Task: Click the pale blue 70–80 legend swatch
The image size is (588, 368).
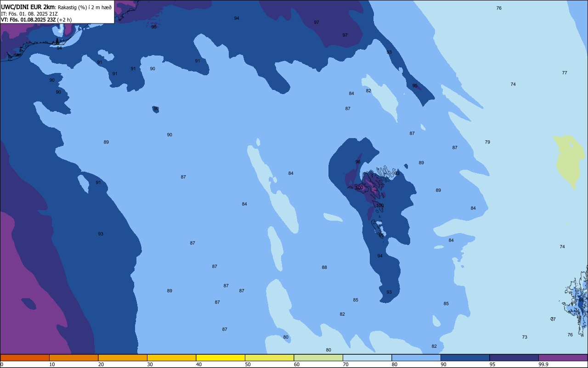Action: coord(367,357)
